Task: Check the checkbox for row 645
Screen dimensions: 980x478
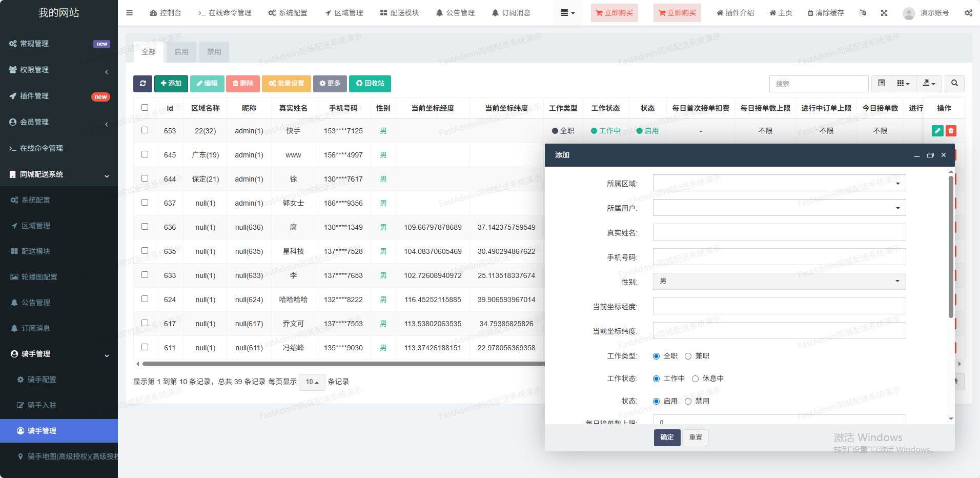Action: (145, 154)
